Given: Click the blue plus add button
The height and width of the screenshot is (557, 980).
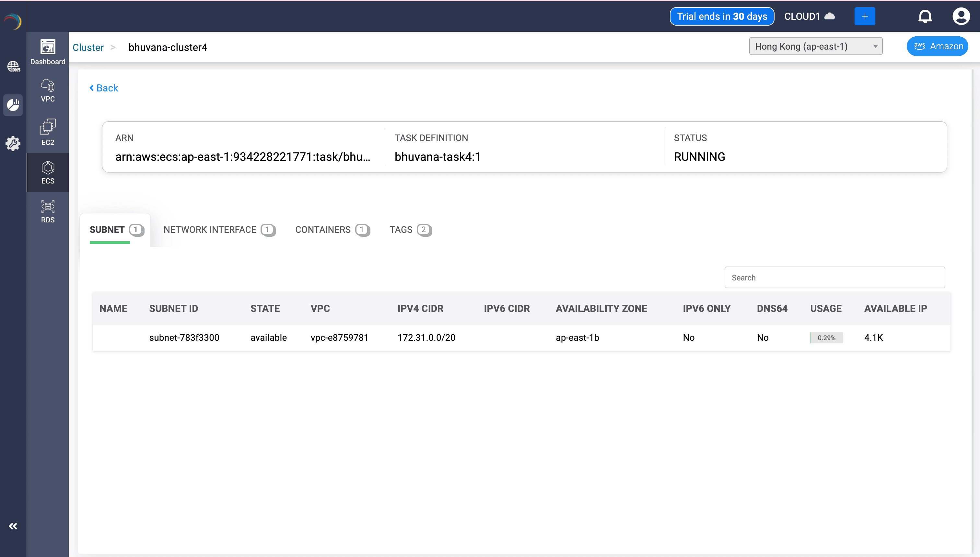Looking at the screenshot, I should tap(865, 17).
